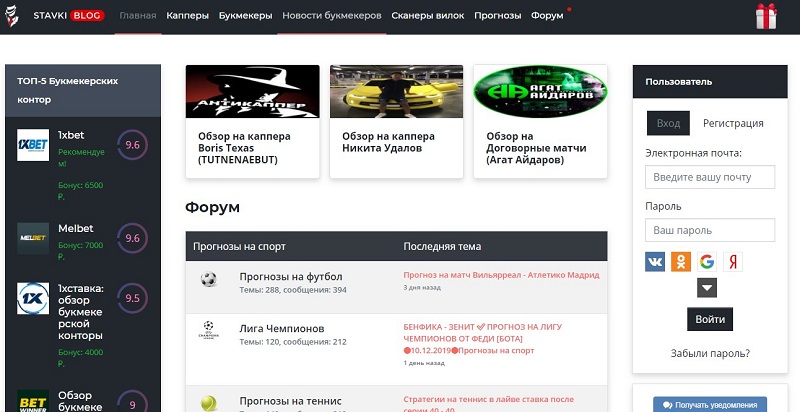Sign in with VK icon

coord(657,262)
